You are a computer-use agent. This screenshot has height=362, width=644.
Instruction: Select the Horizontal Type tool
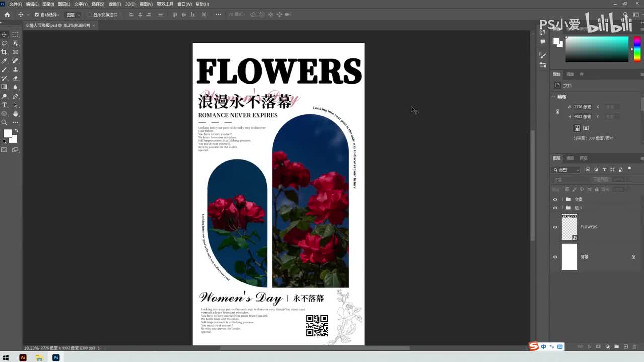(4, 105)
